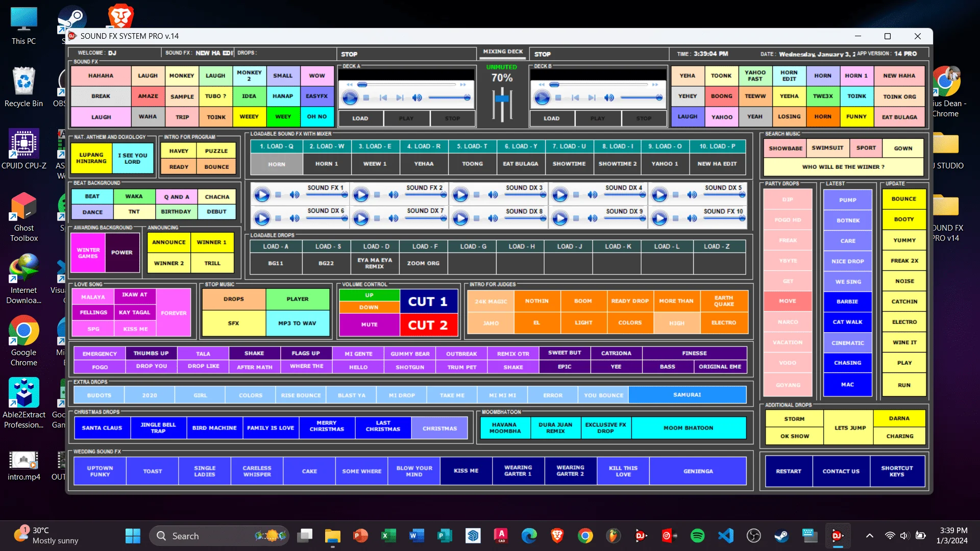
Task: Play the SOUND DX 5 player
Action: (x=659, y=195)
